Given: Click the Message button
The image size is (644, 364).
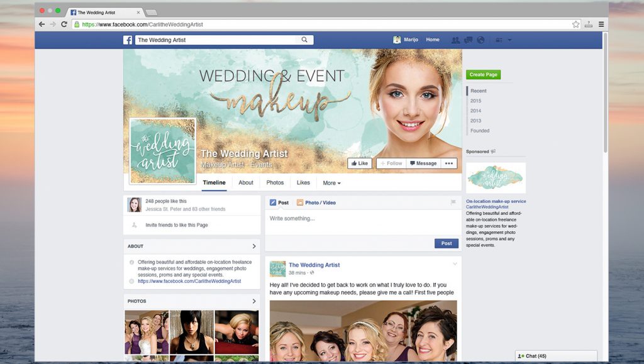Looking at the screenshot, I should (423, 163).
